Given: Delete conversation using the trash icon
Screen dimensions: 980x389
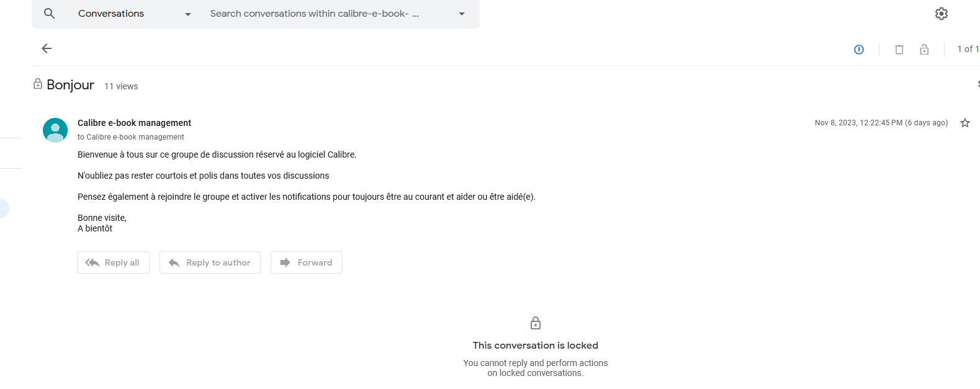Looking at the screenshot, I should coord(899,50).
